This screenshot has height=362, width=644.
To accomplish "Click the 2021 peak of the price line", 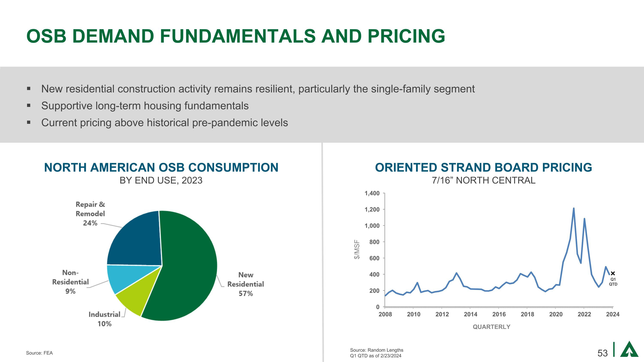I will (x=574, y=208).
